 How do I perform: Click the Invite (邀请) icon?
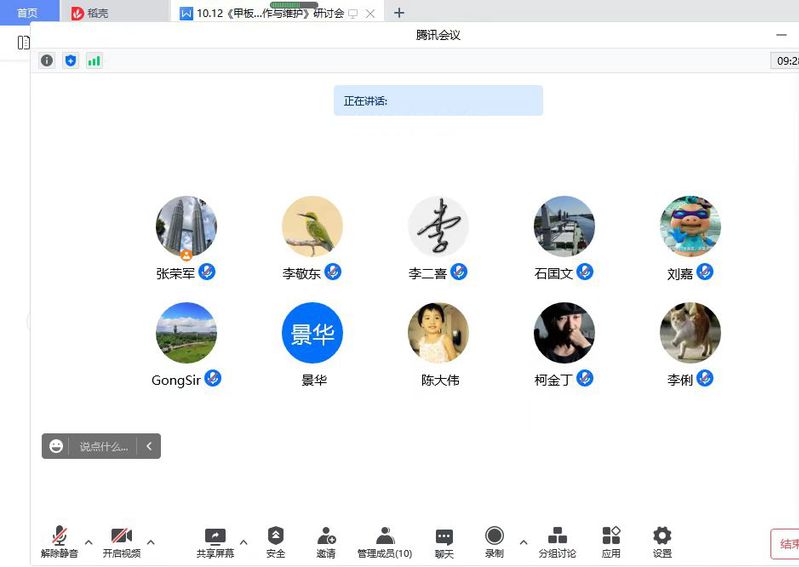click(x=326, y=541)
